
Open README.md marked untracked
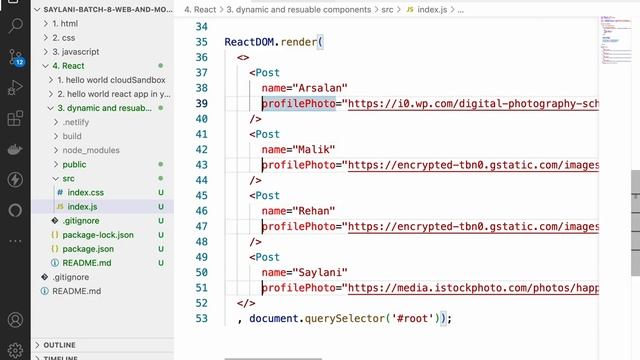[102, 263]
